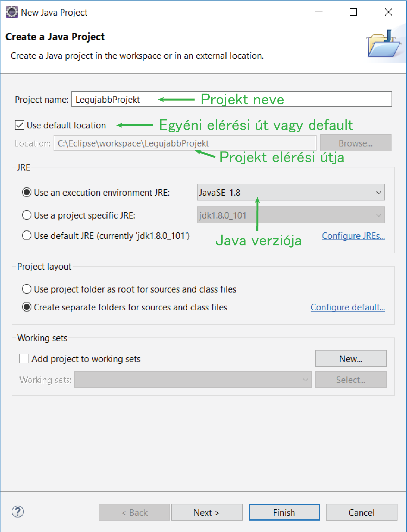Close the New Java Project dialog
The width and height of the screenshot is (407, 532).
coord(388,12)
